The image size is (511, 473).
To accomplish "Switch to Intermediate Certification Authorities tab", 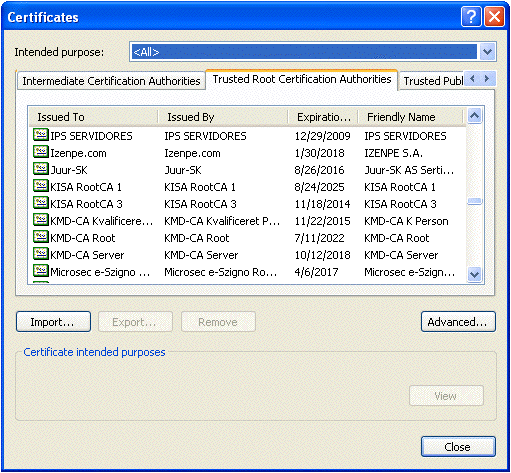I will pos(111,81).
